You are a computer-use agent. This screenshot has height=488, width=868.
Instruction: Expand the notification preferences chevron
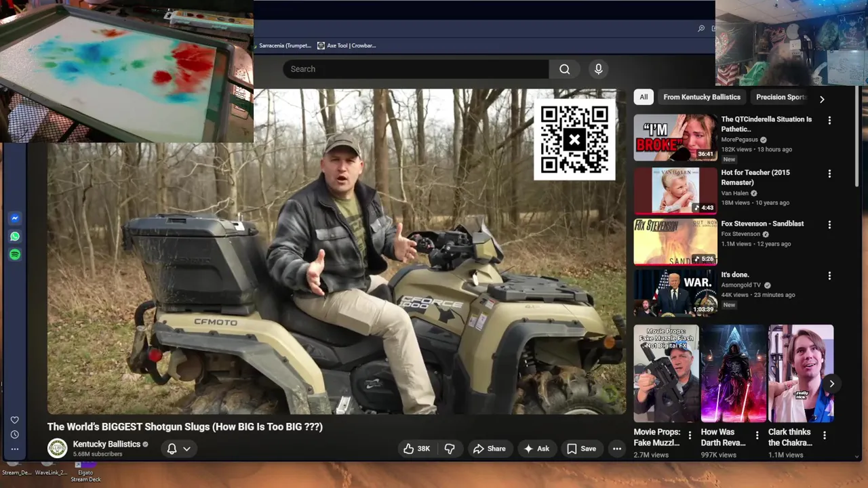(x=186, y=449)
